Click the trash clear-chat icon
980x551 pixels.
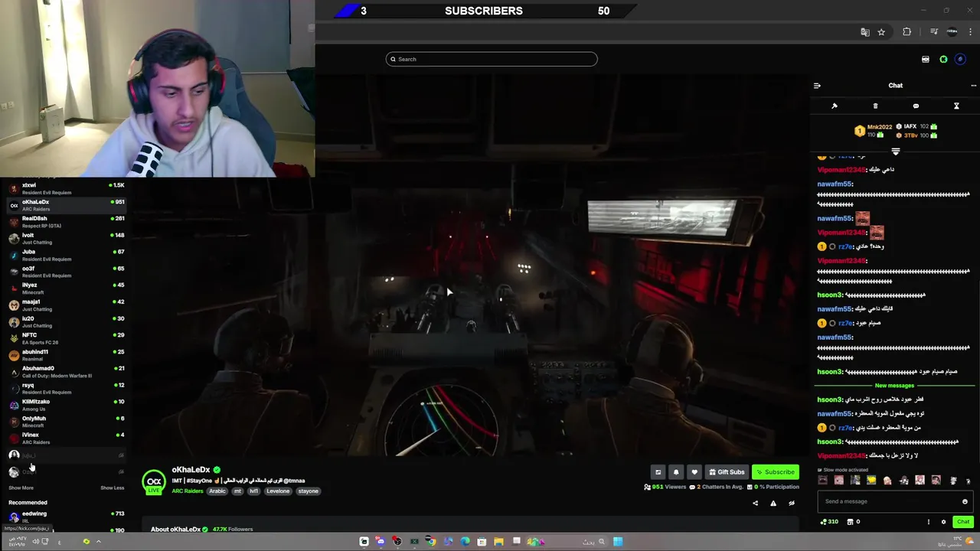tap(875, 106)
